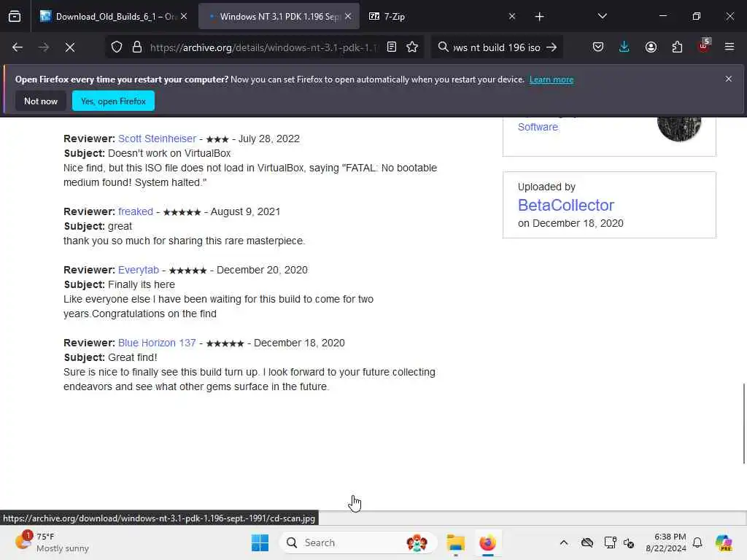
Task: Open reviewer Scott Steinheiser profile
Action: coord(158,139)
